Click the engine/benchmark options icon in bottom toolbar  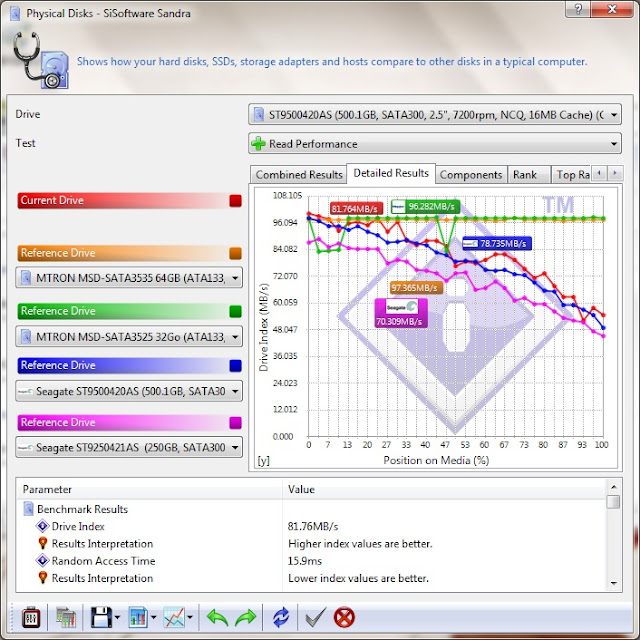coord(31,617)
